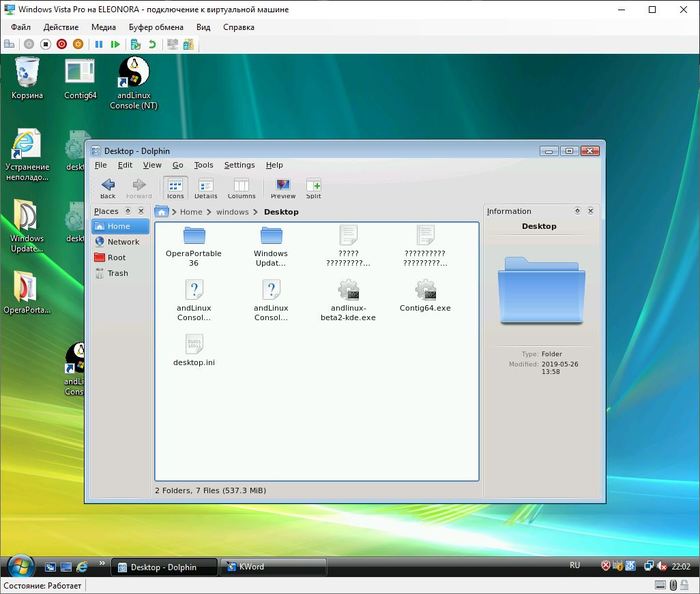Screen dimensions: 700x594
Task: Select andLinux Console (NT) desktop shortcut
Action: (x=133, y=83)
